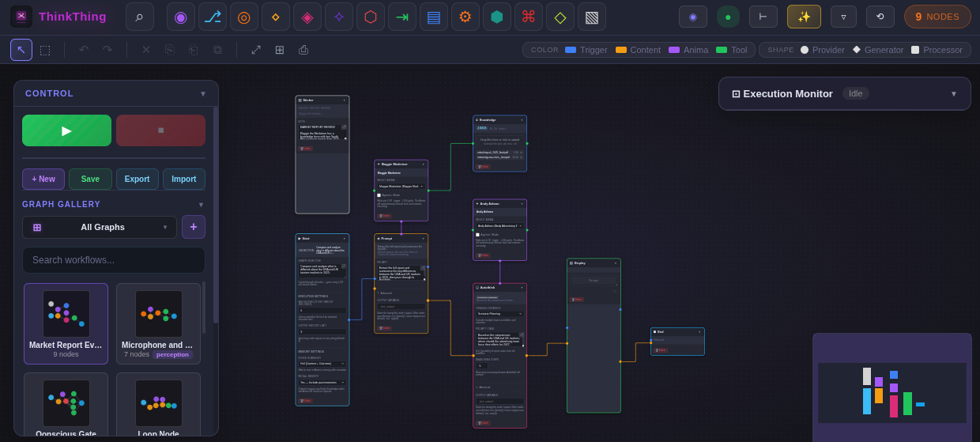The width and height of the screenshot is (980, 442).
Task: Add node using blue branching-arrow icon
Action: coord(213,17)
